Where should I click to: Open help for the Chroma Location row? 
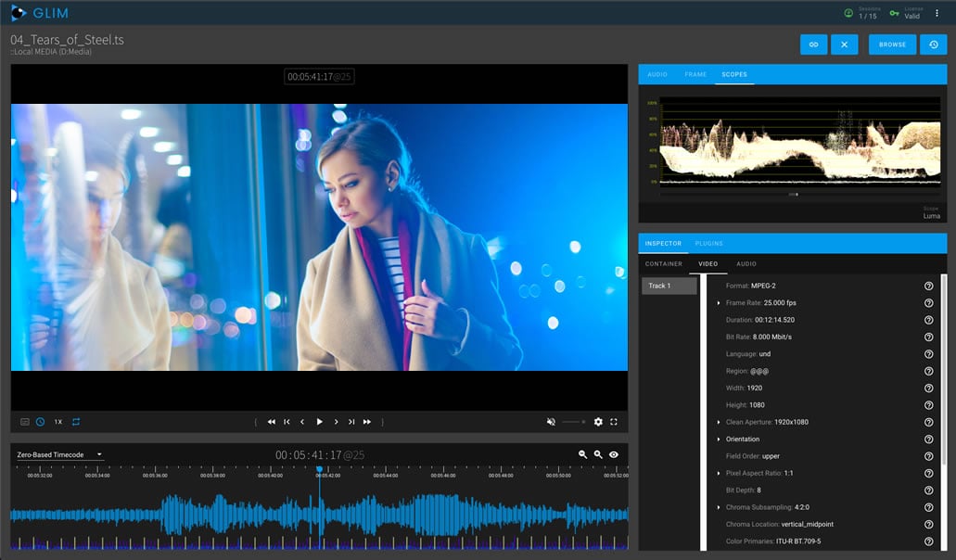pos(928,525)
